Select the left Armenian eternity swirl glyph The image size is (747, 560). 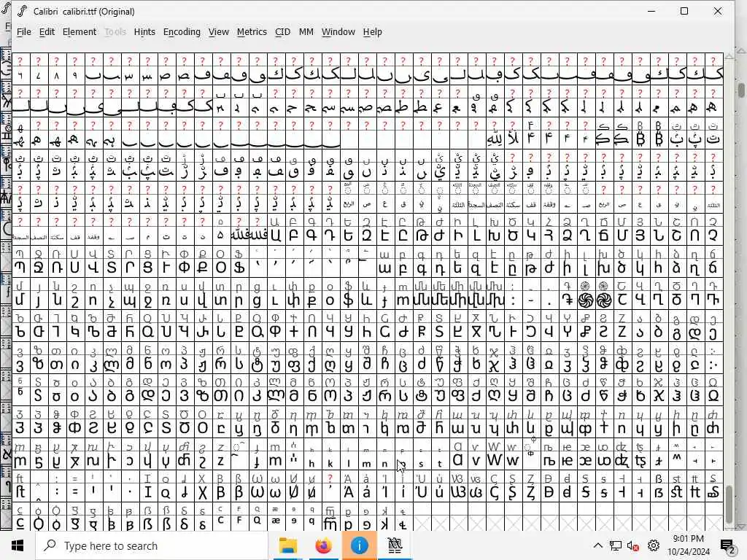coord(586,300)
